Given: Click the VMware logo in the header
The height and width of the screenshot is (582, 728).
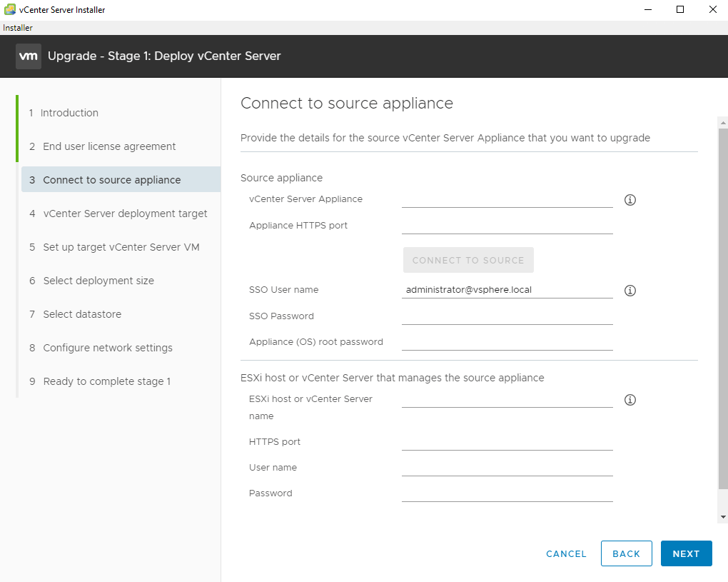Looking at the screenshot, I should point(29,56).
